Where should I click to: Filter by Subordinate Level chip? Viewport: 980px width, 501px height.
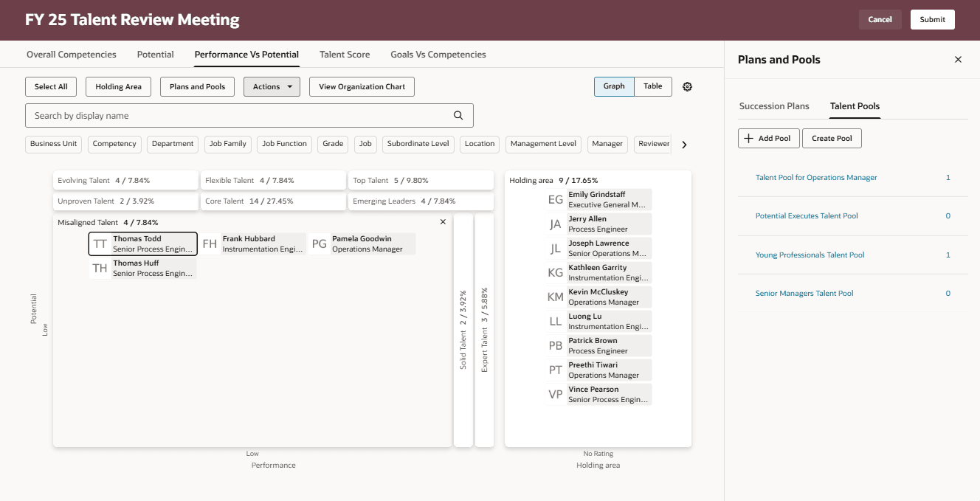tap(418, 144)
